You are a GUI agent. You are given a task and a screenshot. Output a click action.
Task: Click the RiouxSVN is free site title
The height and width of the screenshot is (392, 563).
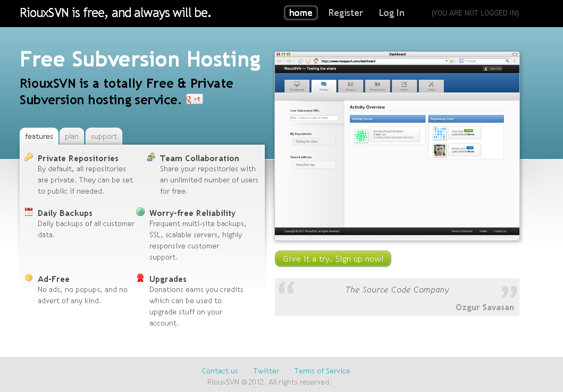point(115,13)
